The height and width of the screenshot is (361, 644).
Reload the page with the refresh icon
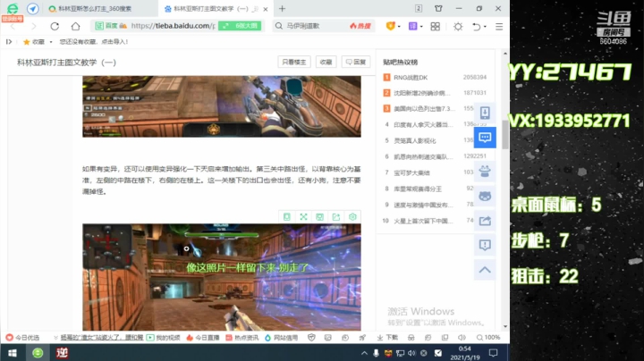pyautogui.click(x=55, y=26)
